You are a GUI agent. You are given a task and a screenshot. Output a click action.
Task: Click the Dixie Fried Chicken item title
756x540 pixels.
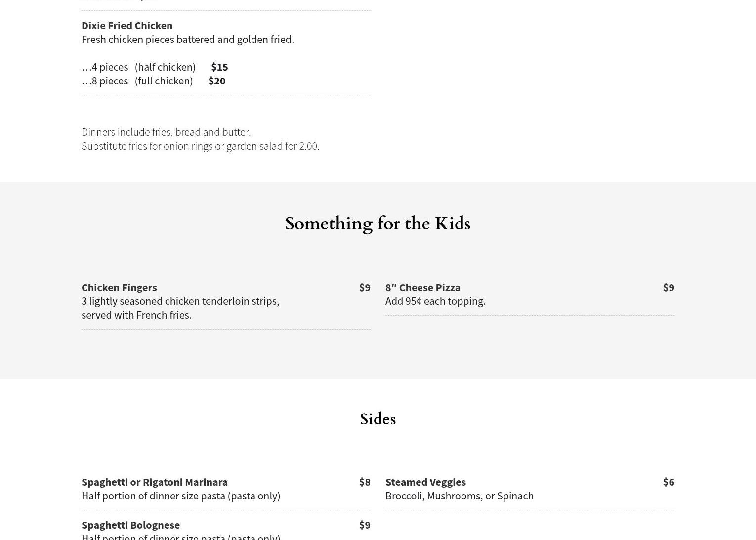tap(127, 25)
